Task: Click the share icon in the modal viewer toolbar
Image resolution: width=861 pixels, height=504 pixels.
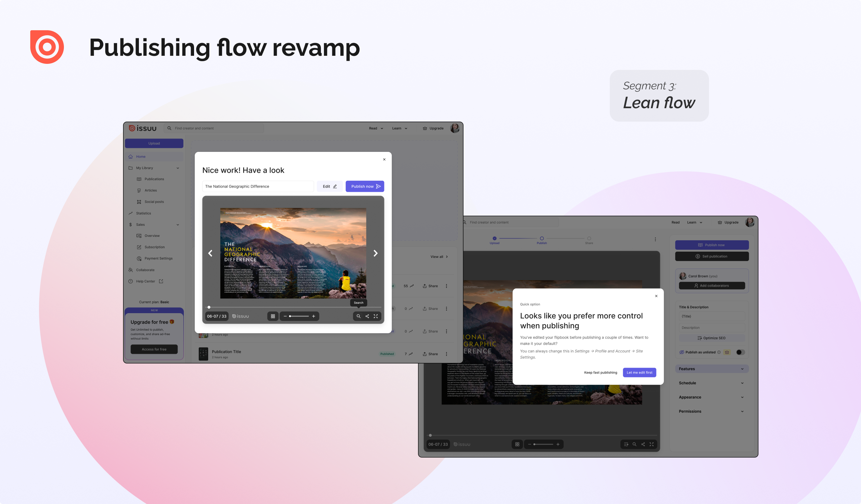Action: (367, 316)
